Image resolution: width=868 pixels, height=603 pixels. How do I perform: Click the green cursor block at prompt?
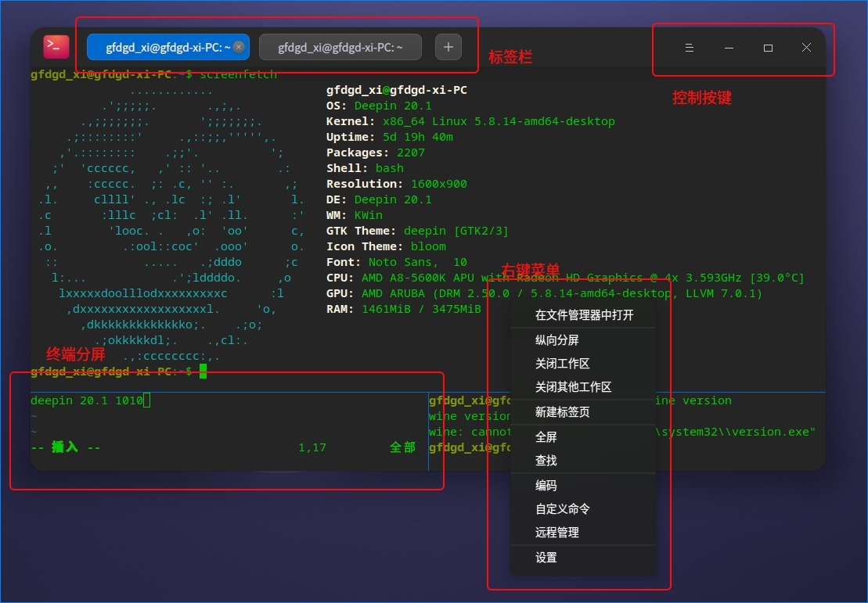coord(203,371)
